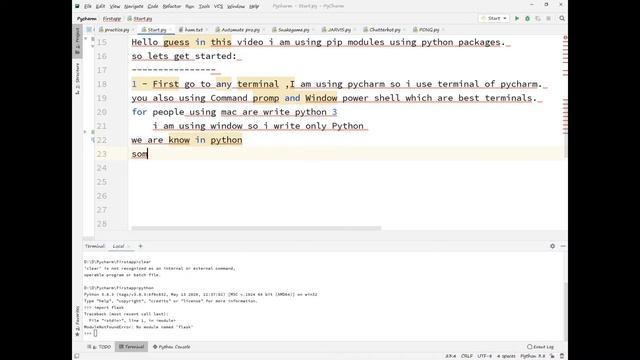The height and width of the screenshot is (360, 640).
Task: Click line number 24 in the gutter
Action: click(x=102, y=168)
